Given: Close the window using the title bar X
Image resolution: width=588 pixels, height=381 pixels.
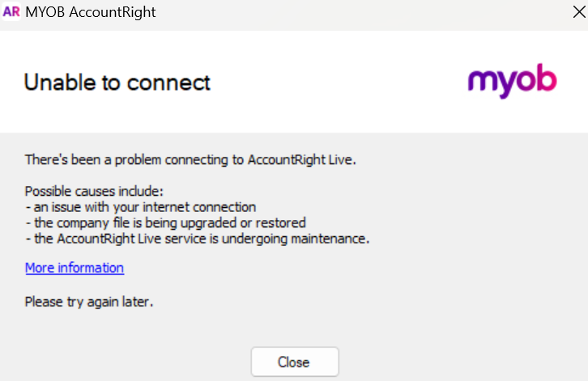Looking at the screenshot, I should click(x=576, y=12).
